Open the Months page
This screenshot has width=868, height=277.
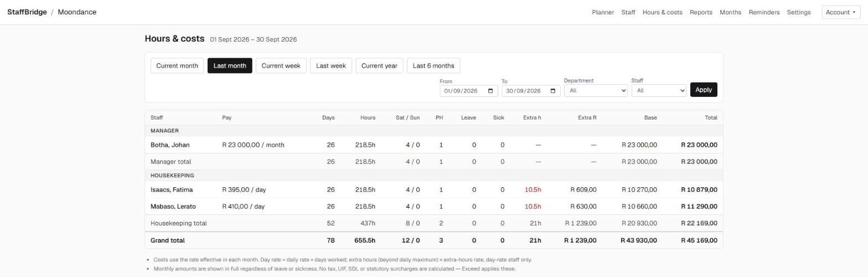coord(730,12)
